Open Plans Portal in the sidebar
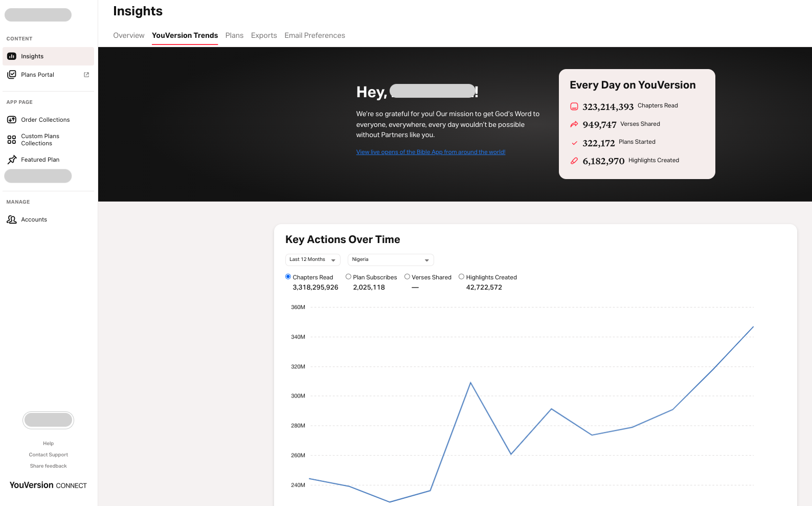Image resolution: width=812 pixels, height=506 pixels. point(48,75)
